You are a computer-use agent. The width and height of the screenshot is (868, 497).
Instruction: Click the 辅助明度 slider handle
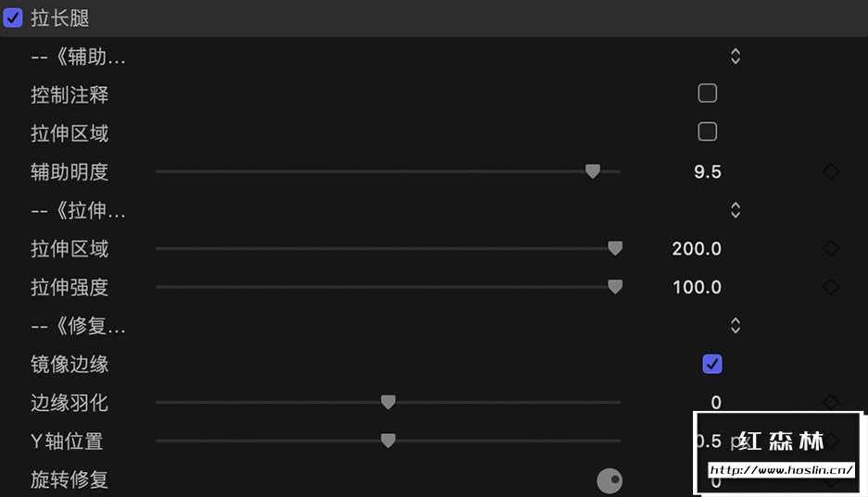[x=593, y=171]
